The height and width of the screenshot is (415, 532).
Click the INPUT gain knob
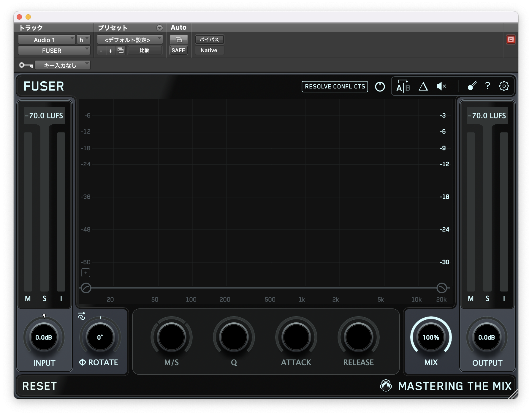pyautogui.click(x=44, y=337)
